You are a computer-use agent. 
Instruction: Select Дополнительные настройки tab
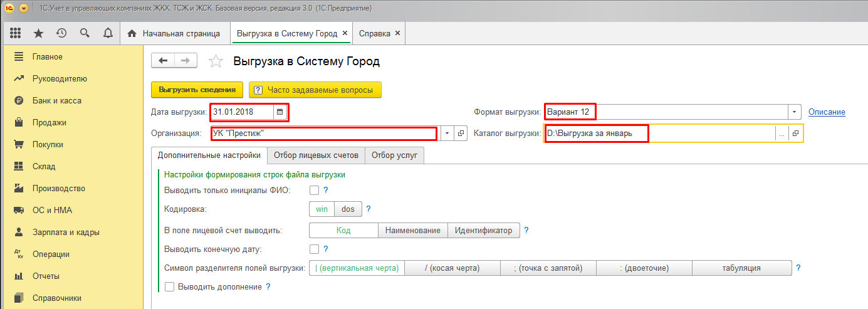pos(209,155)
